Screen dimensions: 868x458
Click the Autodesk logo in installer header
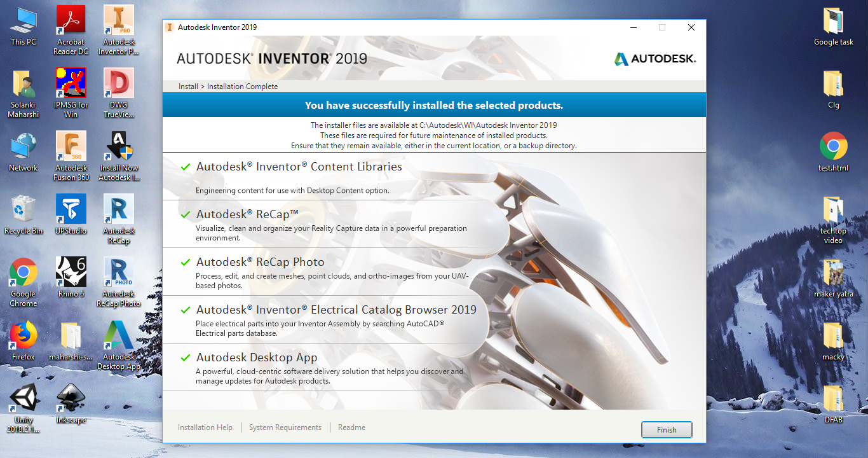[655, 59]
